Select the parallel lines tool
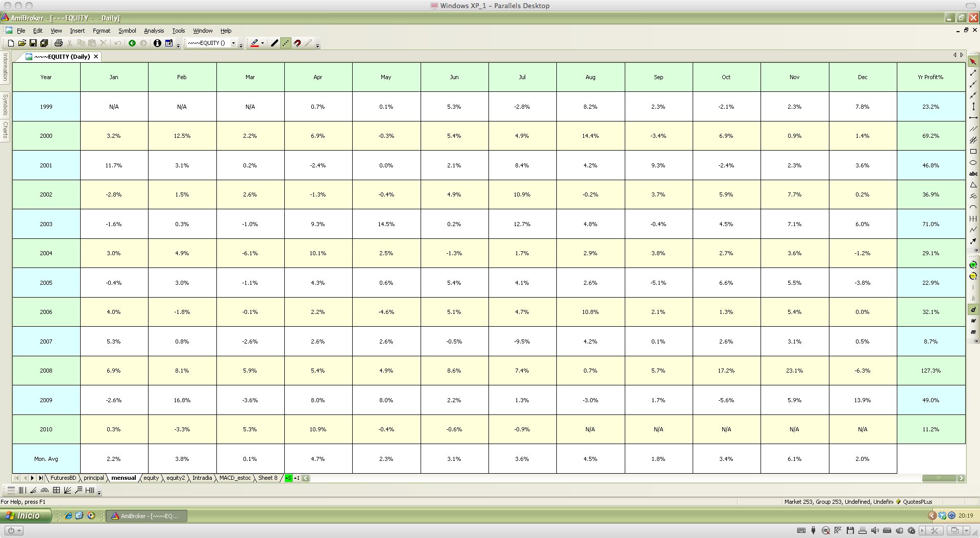This screenshot has height=538, width=980. 973,129
